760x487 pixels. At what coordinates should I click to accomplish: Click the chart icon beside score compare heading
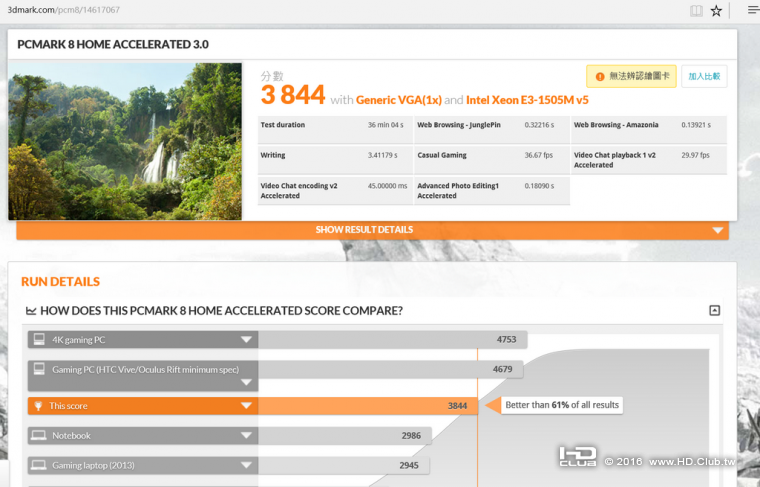(x=31, y=311)
